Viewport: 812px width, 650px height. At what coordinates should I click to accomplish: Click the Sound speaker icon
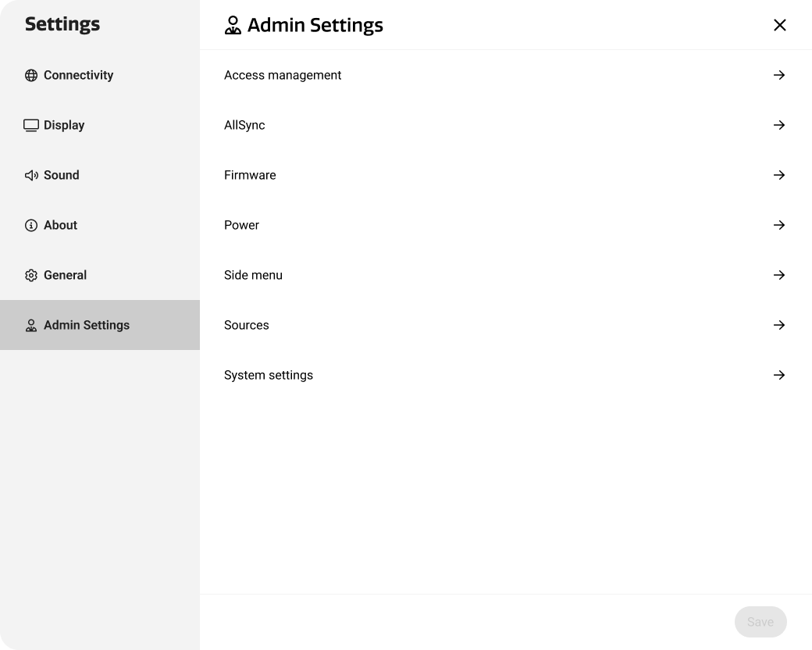(30, 175)
